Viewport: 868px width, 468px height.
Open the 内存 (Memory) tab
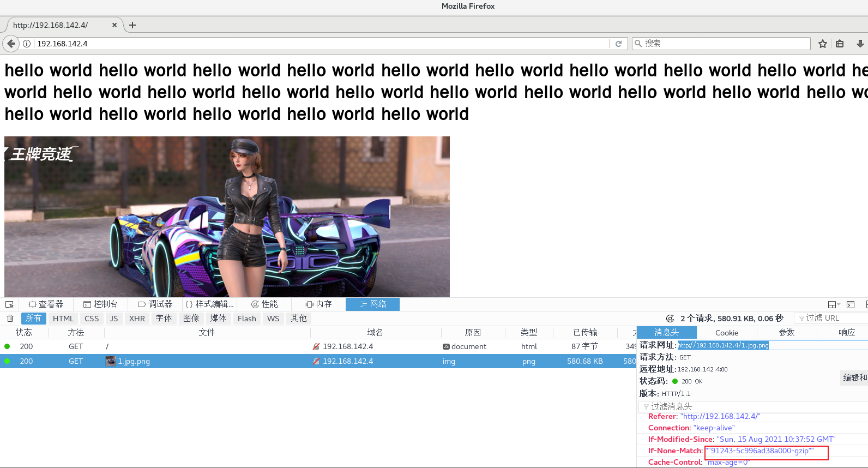[x=318, y=304]
